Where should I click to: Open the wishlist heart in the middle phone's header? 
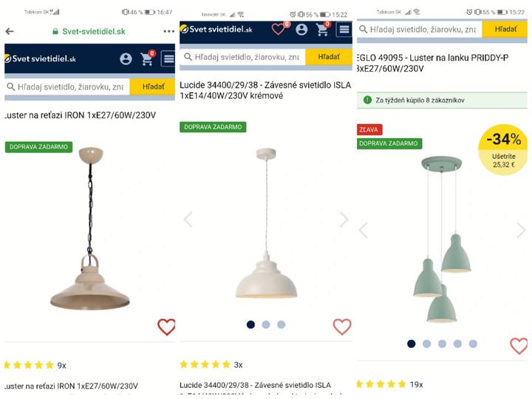point(279,29)
